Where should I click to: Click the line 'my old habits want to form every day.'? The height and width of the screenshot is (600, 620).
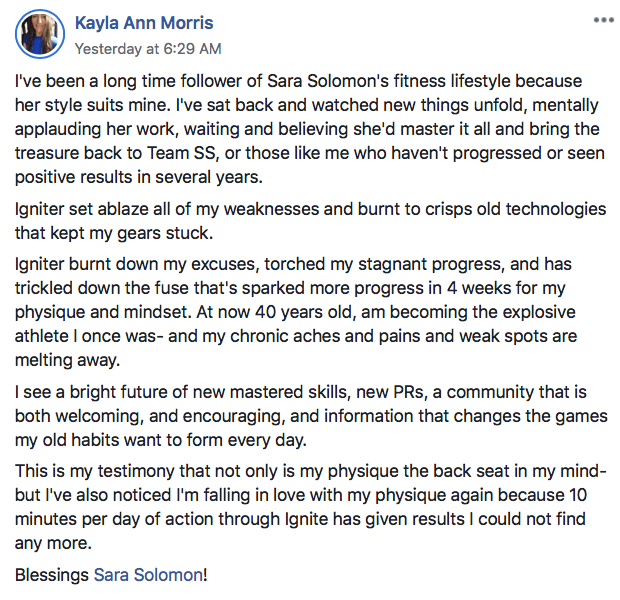(x=161, y=440)
